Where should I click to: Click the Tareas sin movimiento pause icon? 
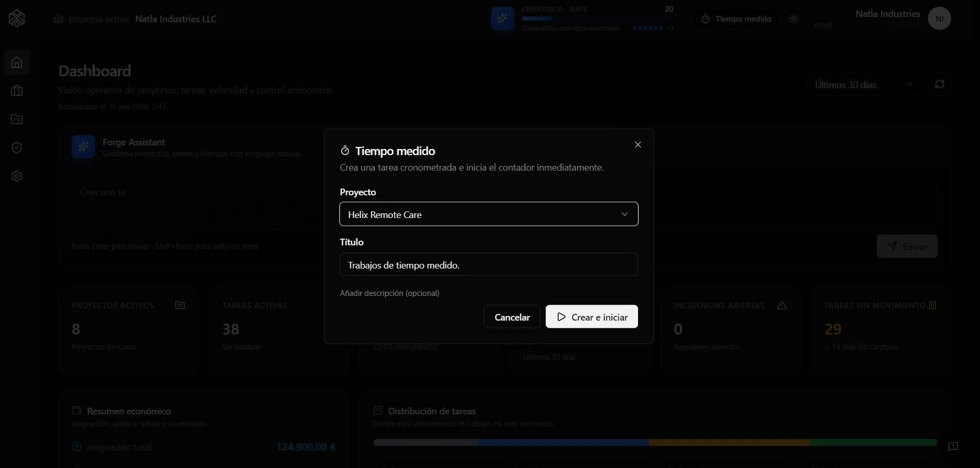click(933, 305)
